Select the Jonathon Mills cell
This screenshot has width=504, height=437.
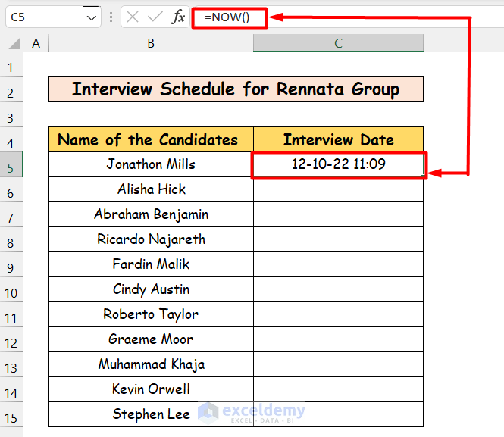(x=151, y=164)
